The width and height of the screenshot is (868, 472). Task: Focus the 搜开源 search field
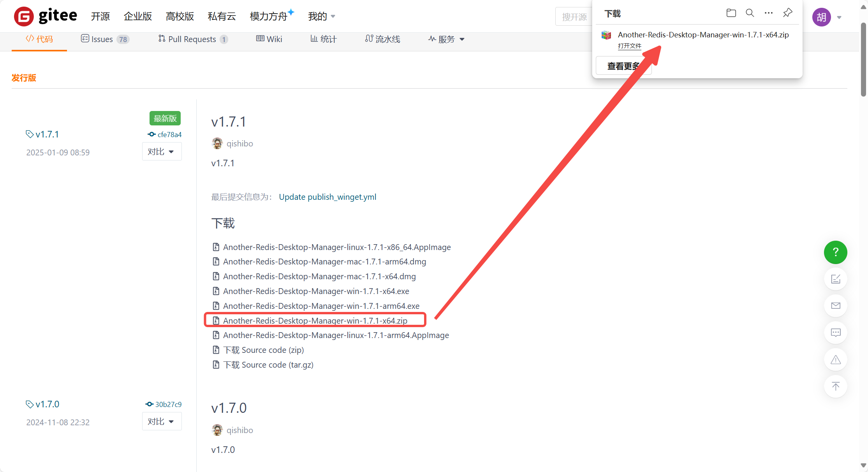574,17
